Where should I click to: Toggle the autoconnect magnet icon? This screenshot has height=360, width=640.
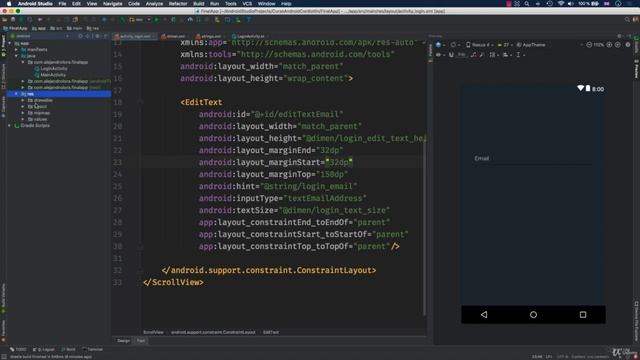(451, 55)
